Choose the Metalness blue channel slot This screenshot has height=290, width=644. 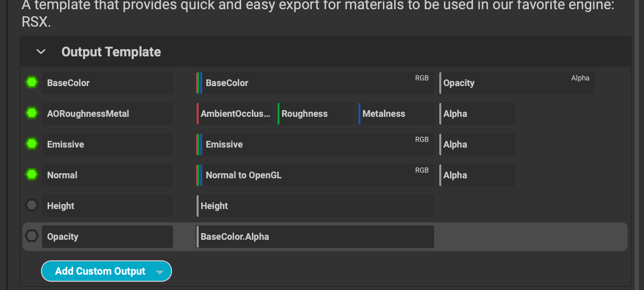pyautogui.click(x=396, y=114)
